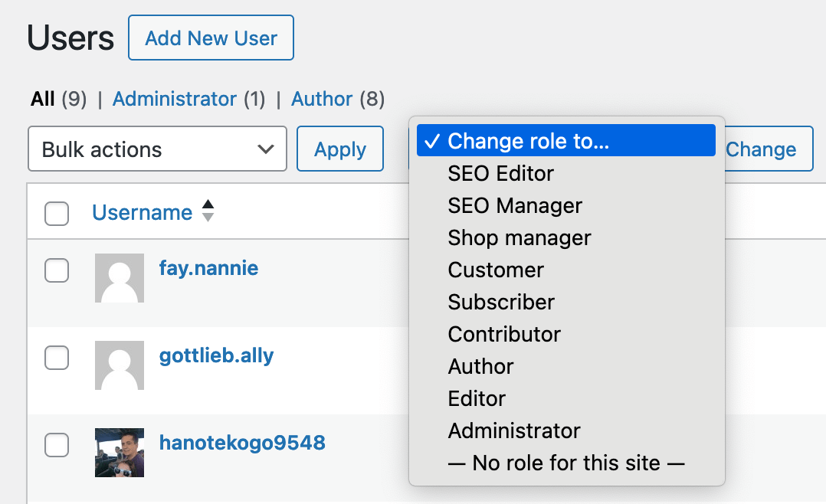826x504 pixels.
Task: Filter users by Administrator role
Action: [174, 99]
